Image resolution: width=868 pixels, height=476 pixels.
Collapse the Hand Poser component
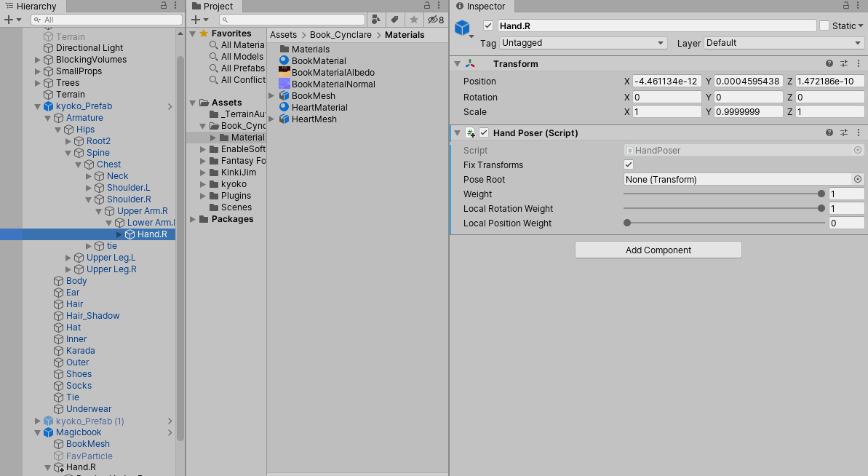[457, 133]
